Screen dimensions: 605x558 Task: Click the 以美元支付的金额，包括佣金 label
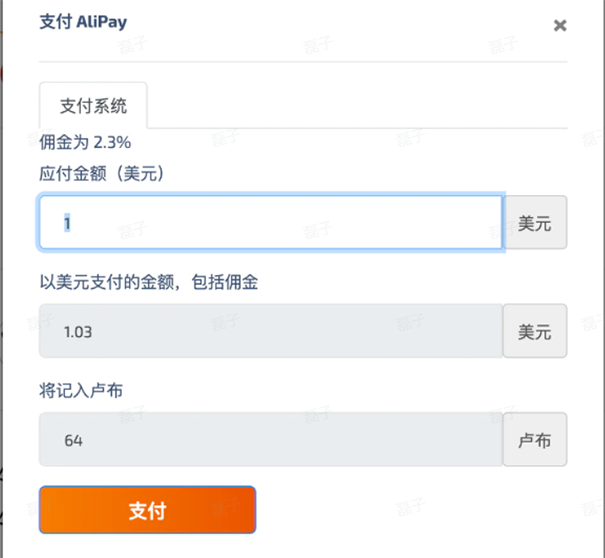coord(149,282)
